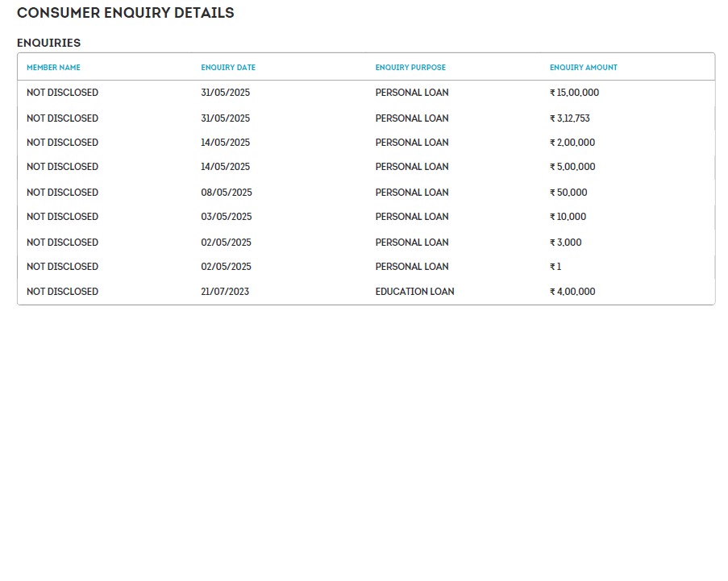Select the 03/05/2025 enquiry date

227,217
